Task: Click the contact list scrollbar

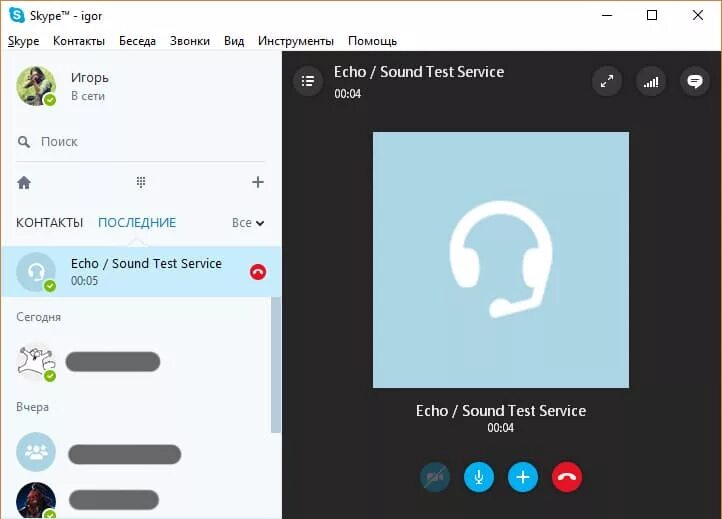Action: 276,365
